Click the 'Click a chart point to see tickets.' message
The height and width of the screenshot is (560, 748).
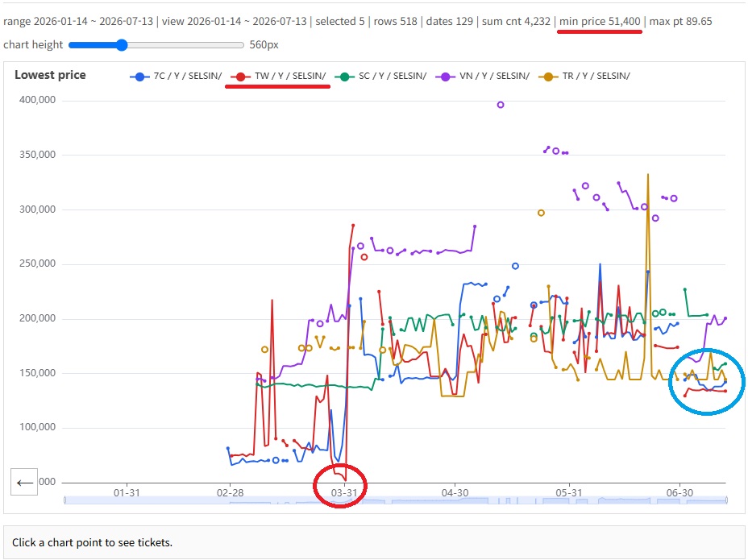pyautogui.click(x=92, y=543)
